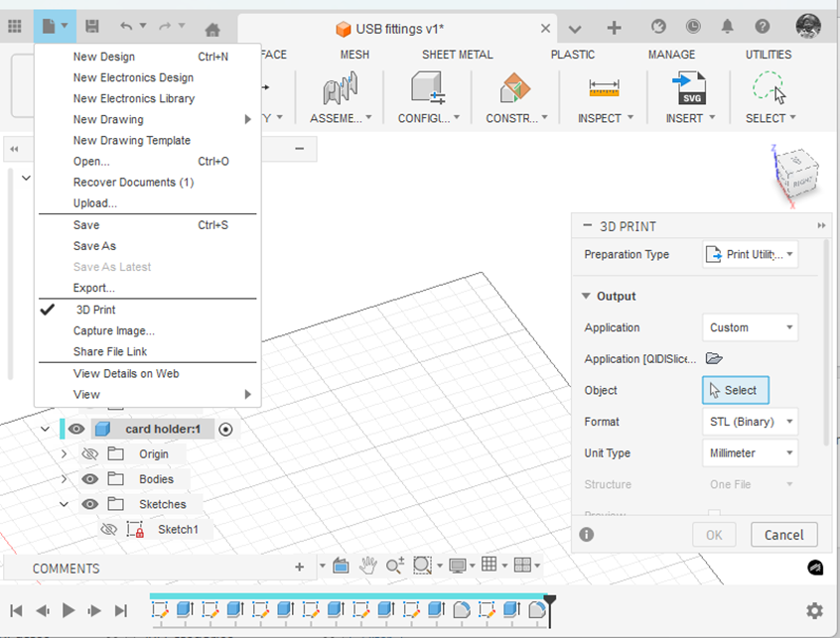Open the Format STL (Binary) dropdown
This screenshot has height=638, width=840.
(750, 422)
